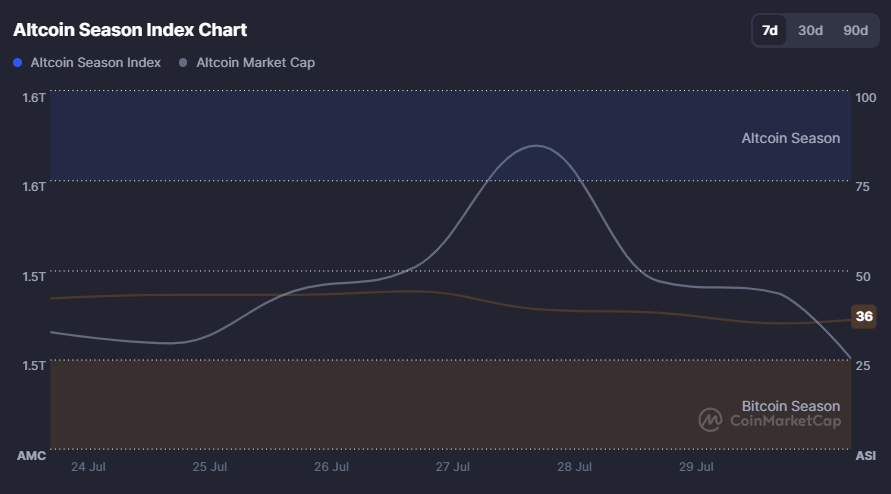Click the Altcoin Season Index Chart title
The image size is (891, 494).
pos(130,30)
